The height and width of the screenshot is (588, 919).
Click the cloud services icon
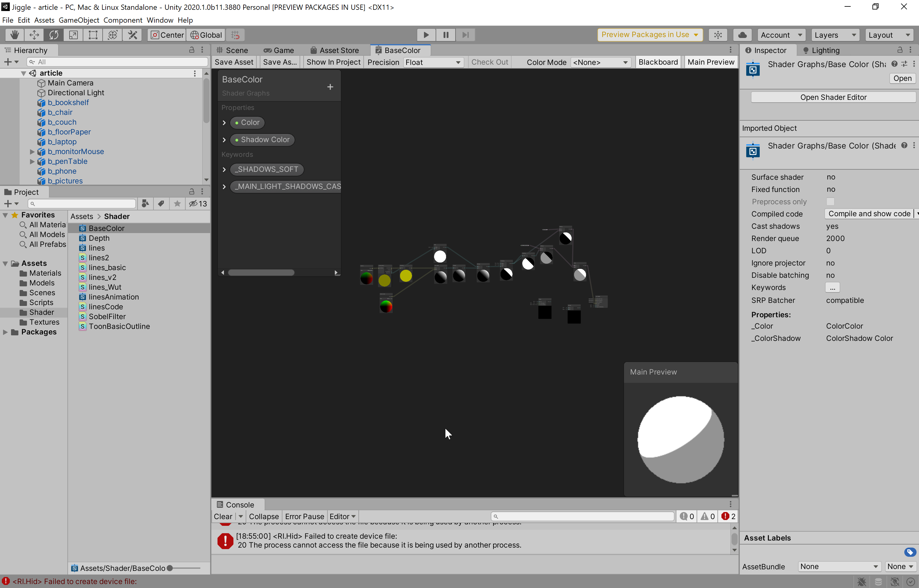pos(742,35)
